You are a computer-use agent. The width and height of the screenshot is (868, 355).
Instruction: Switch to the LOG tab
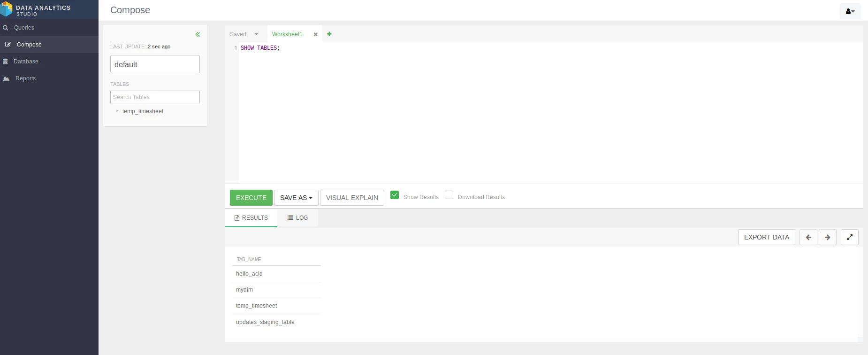pos(297,218)
